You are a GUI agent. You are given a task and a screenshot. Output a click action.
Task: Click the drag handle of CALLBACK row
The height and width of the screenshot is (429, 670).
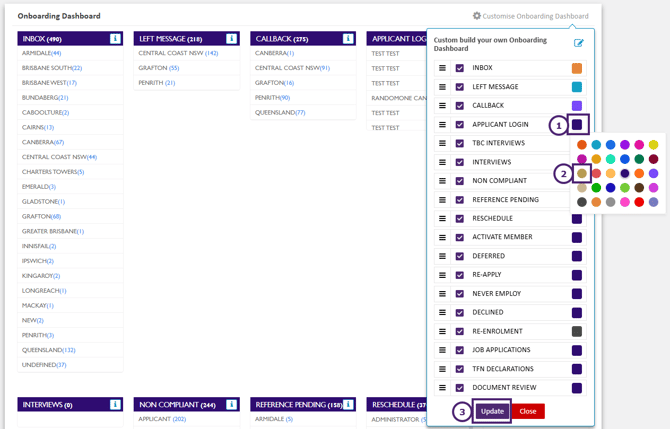[442, 106]
